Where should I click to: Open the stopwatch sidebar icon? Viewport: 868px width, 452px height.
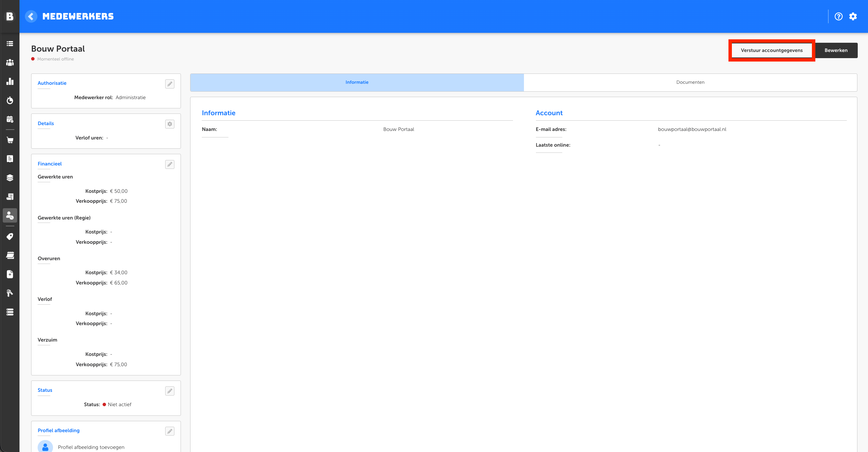[10, 100]
